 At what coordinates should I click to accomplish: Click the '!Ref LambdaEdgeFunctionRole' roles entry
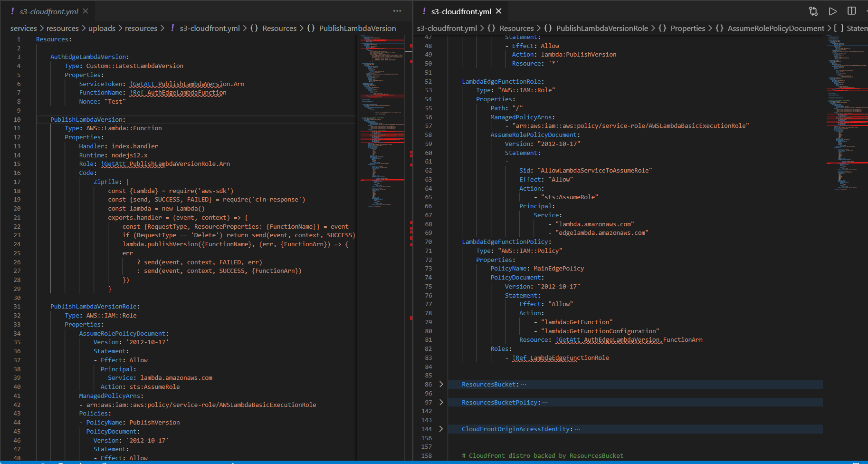[561, 358]
